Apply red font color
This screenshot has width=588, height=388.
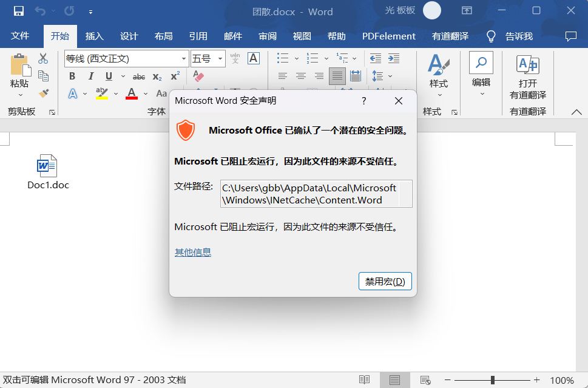tap(132, 93)
